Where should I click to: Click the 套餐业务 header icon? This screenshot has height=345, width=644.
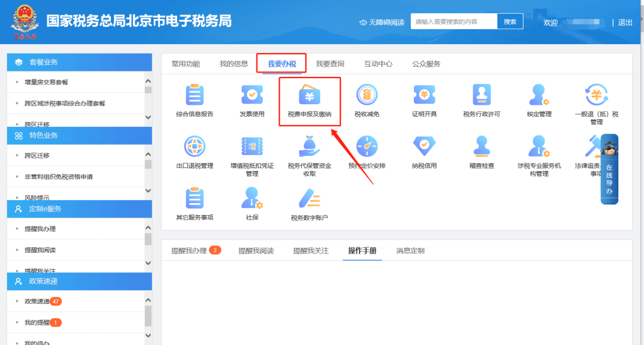(x=18, y=63)
